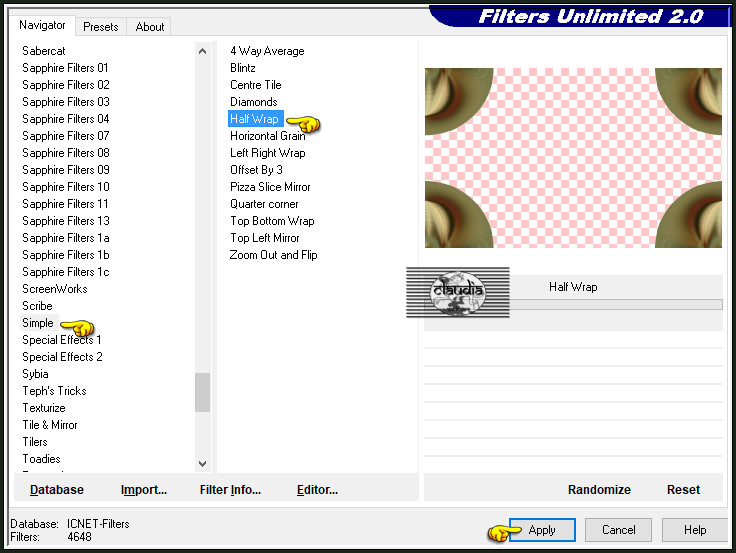Select Sapphire Filters 08 category
Viewport: 736px width, 553px height.
tap(66, 153)
